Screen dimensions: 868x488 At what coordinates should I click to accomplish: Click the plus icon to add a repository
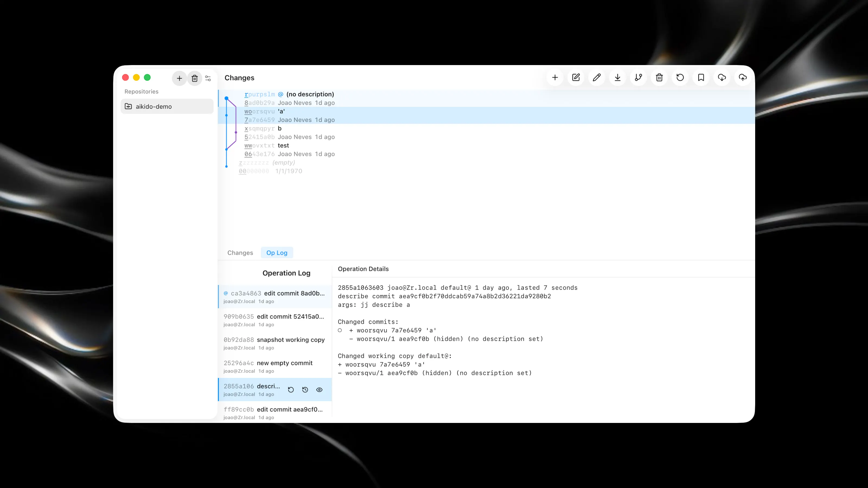pos(179,78)
